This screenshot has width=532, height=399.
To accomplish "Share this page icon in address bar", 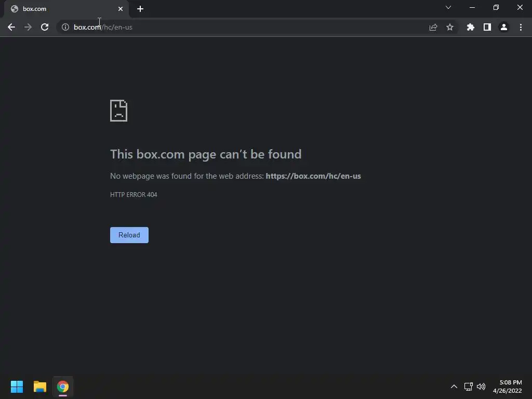I will (433, 27).
